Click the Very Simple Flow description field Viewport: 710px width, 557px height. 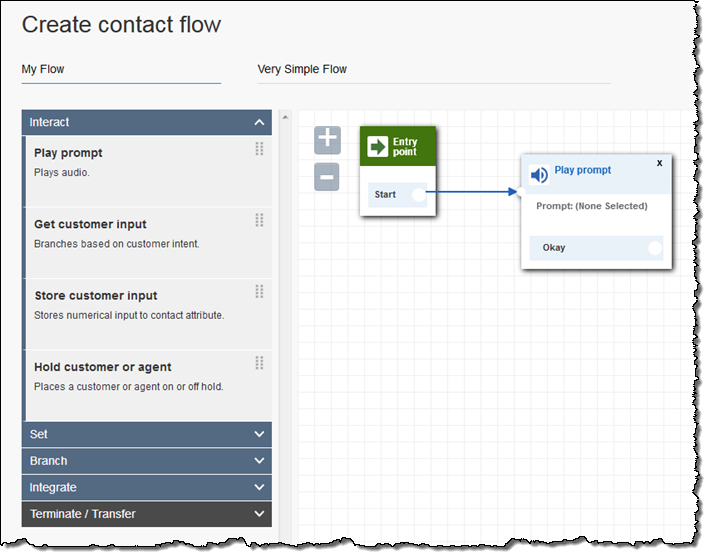pyautogui.click(x=433, y=69)
